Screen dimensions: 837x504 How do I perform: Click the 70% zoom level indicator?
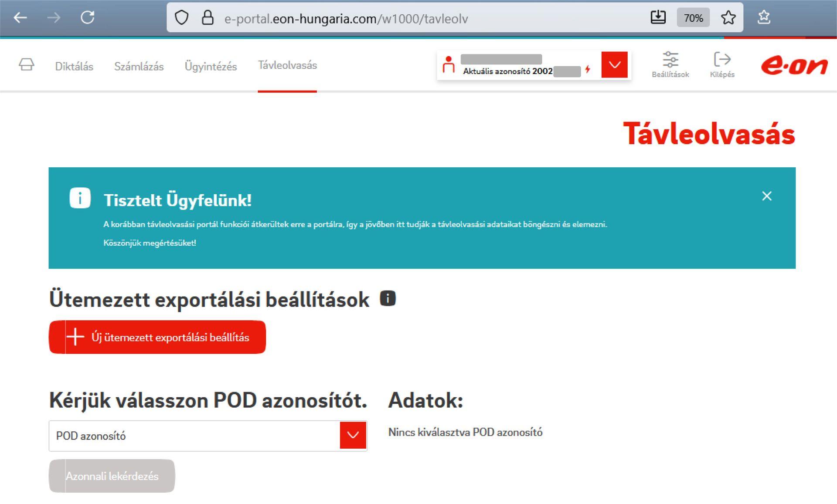pos(693,18)
